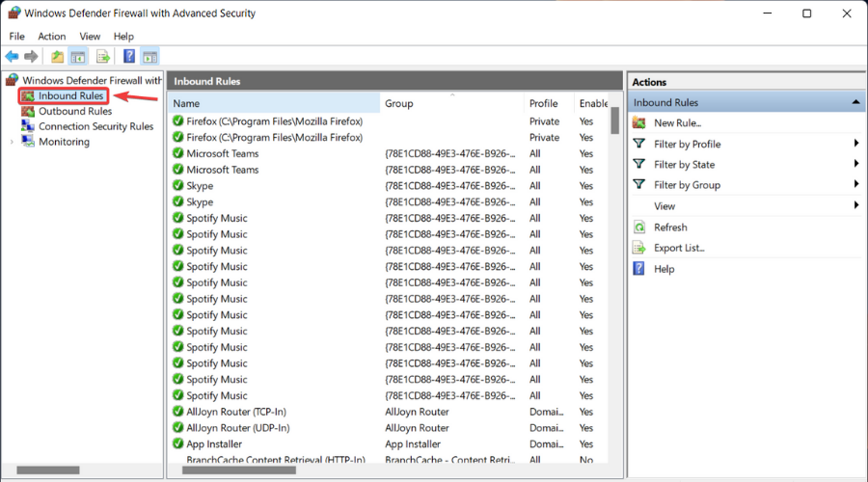Select Connection Security Rules node

pos(95,126)
